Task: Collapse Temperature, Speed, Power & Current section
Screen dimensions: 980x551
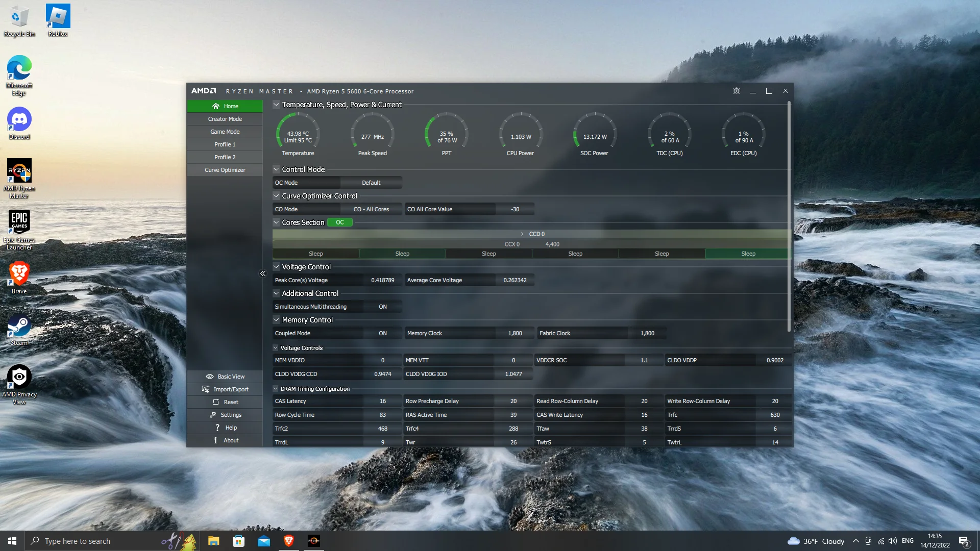Action: 276,105
